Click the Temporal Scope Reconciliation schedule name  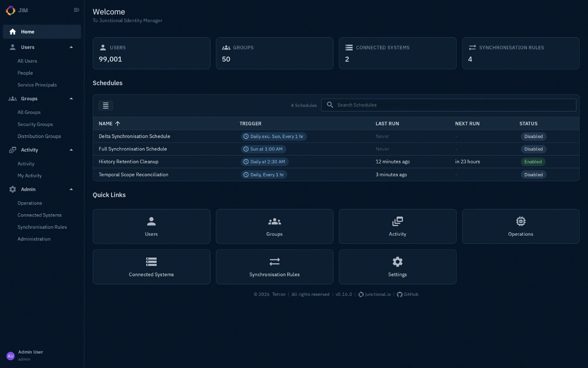coord(133,174)
